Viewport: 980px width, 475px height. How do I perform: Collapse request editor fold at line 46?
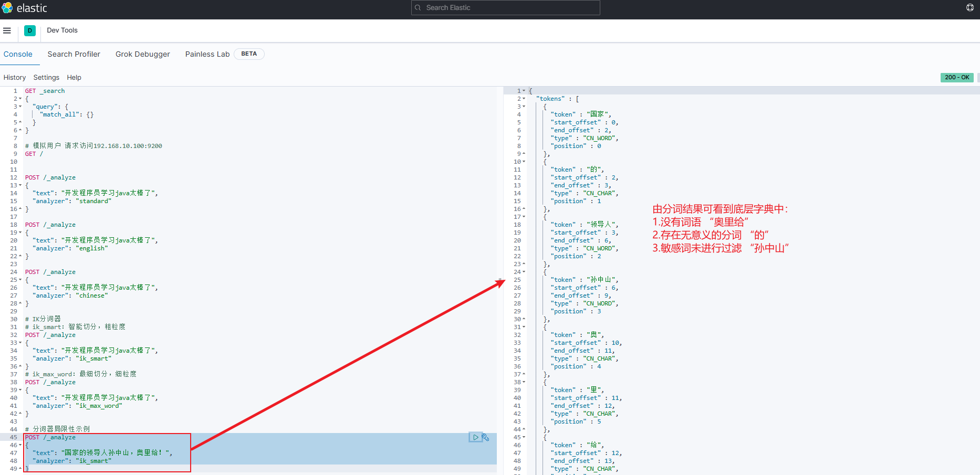[x=20, y=445]
